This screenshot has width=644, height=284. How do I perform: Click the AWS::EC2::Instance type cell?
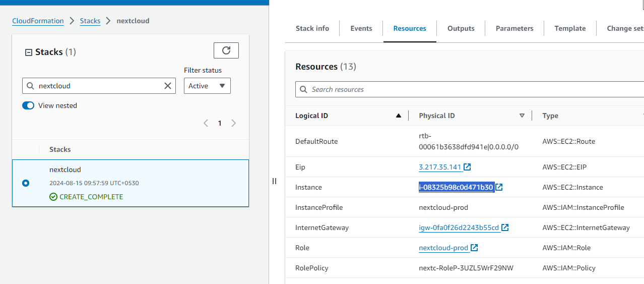(572, 187)
